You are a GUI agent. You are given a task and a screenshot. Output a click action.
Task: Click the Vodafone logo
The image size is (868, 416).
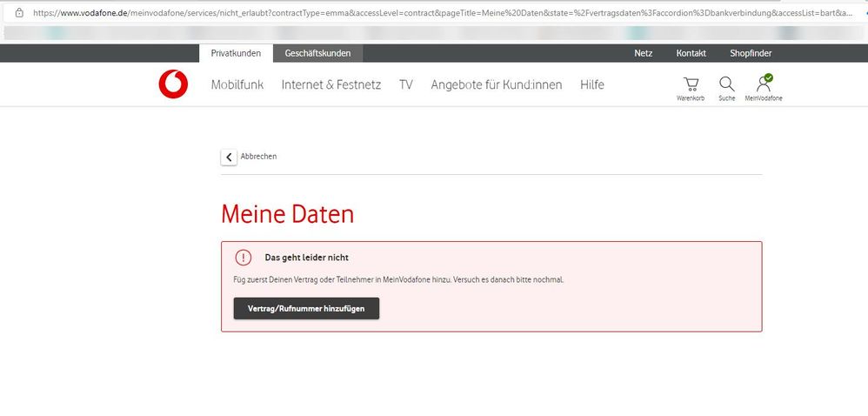173,84
